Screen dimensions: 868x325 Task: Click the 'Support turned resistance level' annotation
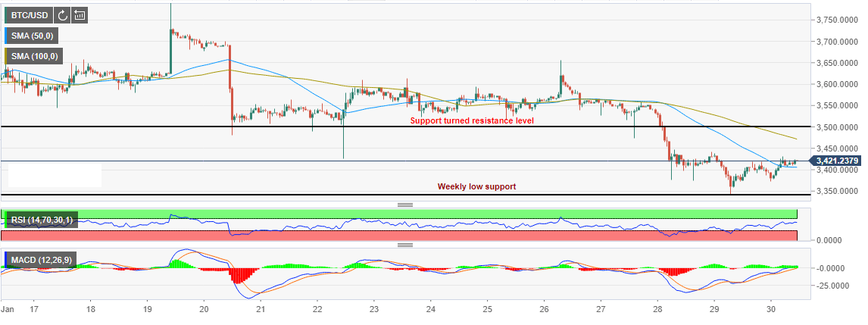pos(472,120)
